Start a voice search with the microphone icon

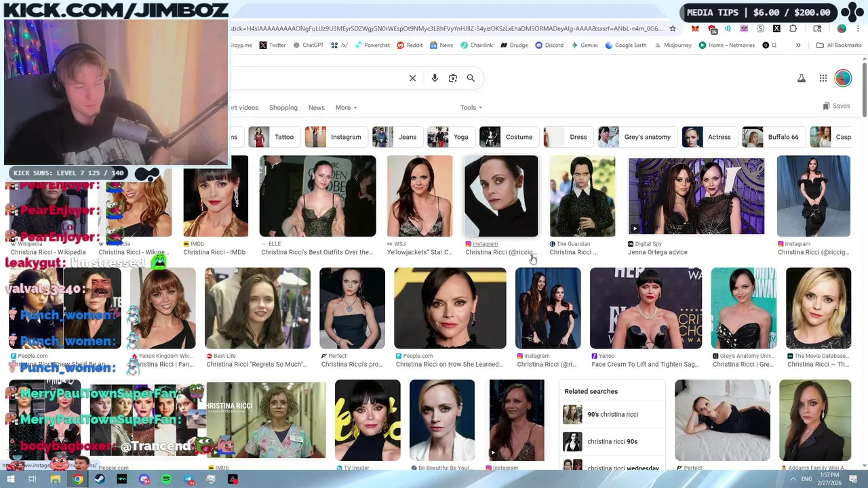click(x=435, y=78)
